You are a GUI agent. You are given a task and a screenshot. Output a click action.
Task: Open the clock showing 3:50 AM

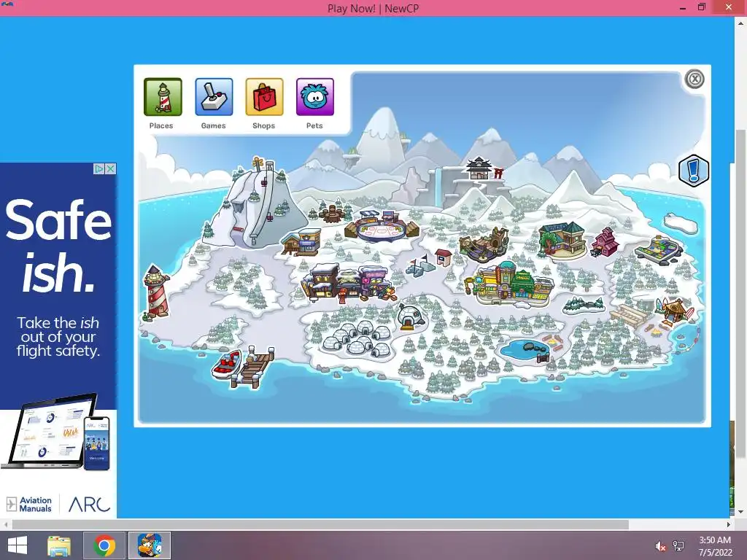[x=715, y=546]
